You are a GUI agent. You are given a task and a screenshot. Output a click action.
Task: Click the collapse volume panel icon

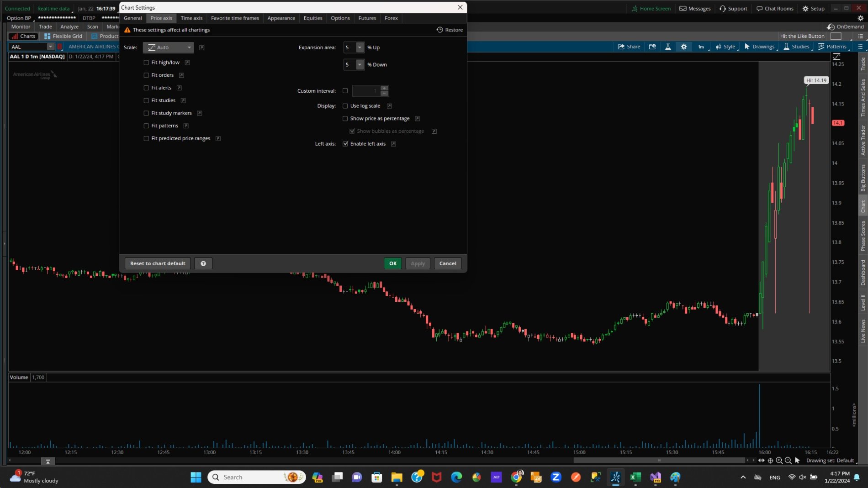(x=48, y=462)
